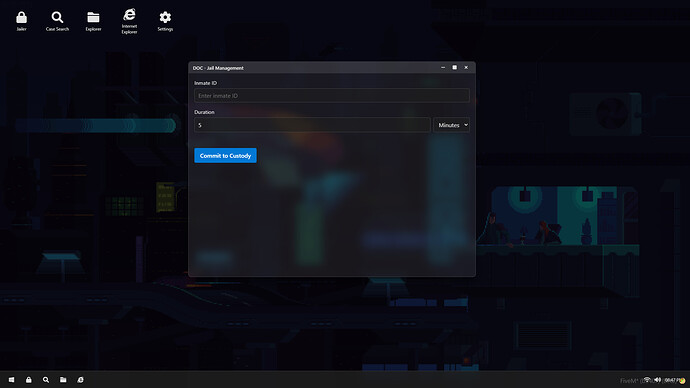Click the volume speaker tray icon
This screenshot has height=388, width=690.
[x=657, y=380]
